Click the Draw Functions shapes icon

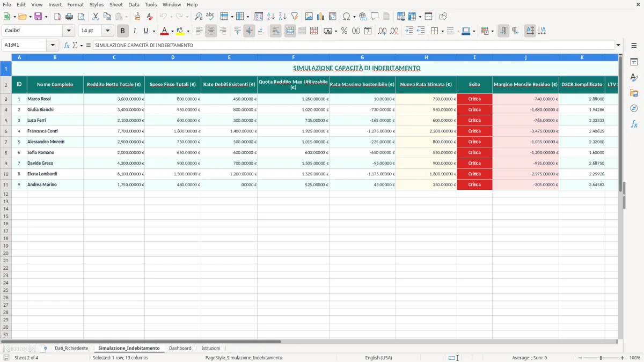tap(443, 17)
